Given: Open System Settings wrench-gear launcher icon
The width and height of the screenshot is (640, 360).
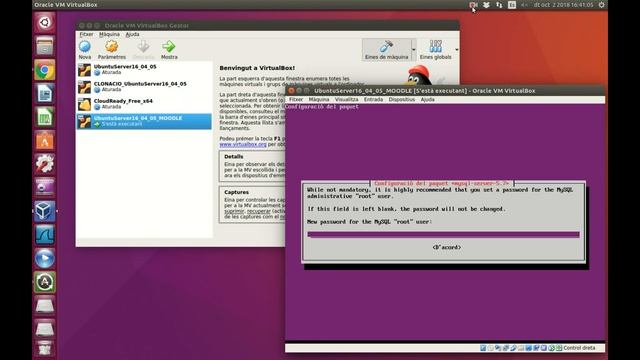Looking at the screenshot, I should (x=44, y=164).
